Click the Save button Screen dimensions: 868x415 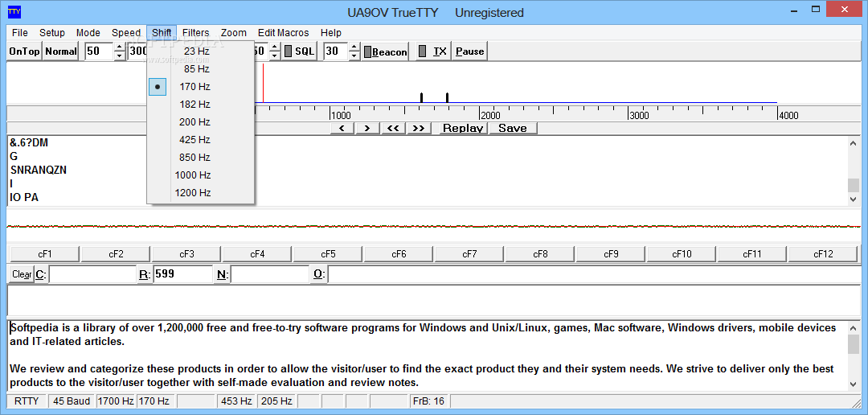pos(513,128)
